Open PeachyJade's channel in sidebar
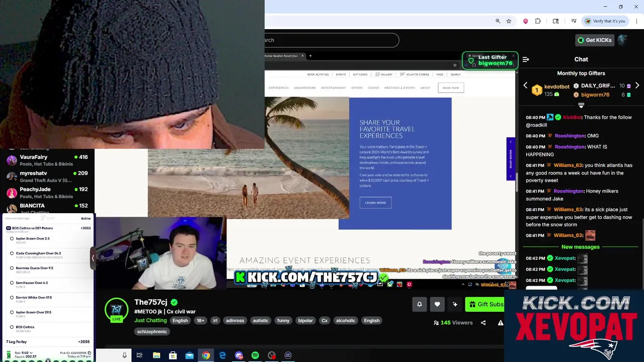 [x=47, y=193]
